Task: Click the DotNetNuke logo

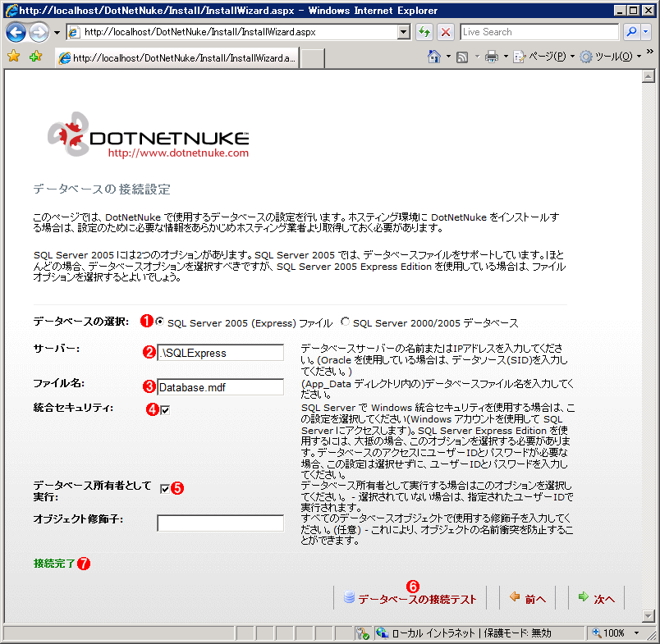Action: coord(148,135)
